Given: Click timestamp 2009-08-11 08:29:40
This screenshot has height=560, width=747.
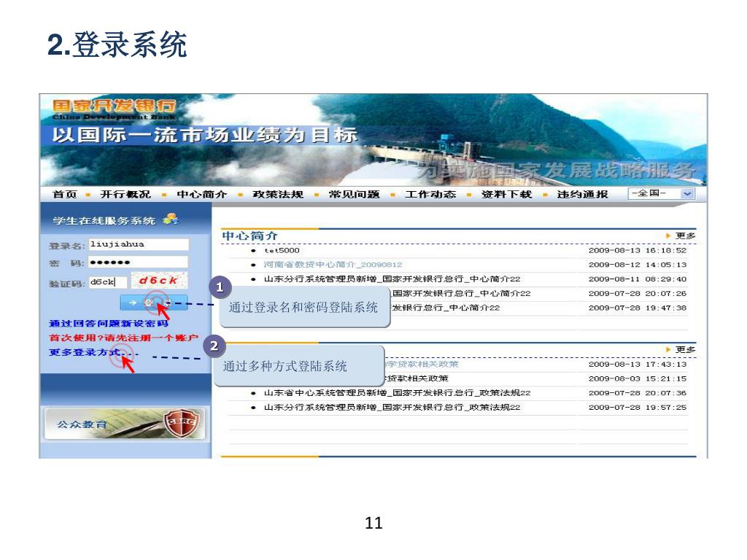Looking at the screenshot, I should [x=638, y=279].
